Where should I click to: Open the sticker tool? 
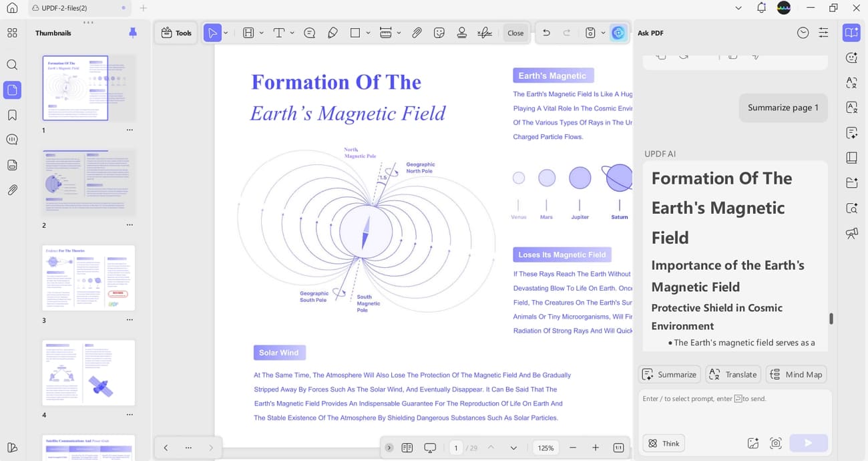click(439, 32)
